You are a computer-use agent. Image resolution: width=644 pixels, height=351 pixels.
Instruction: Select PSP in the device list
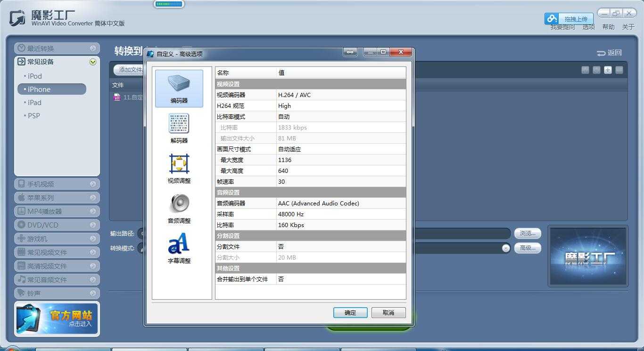[x=33, y=115]
